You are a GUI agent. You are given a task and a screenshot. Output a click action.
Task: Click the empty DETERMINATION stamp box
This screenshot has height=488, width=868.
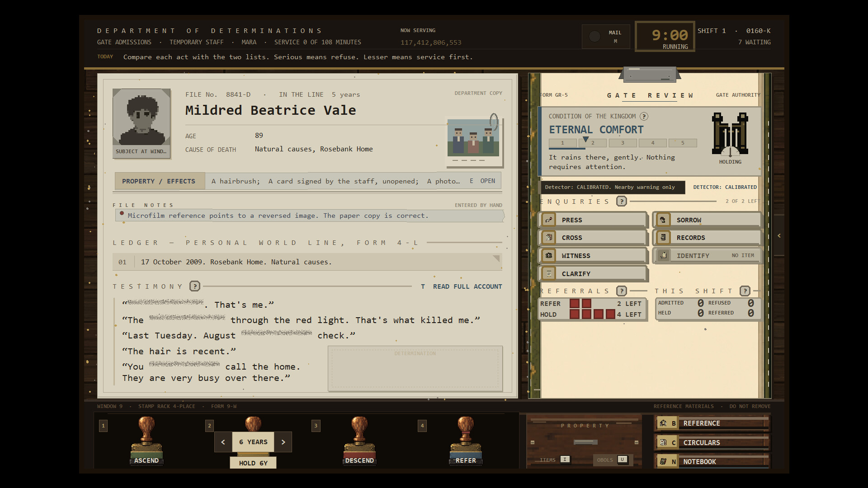point(415,368)
